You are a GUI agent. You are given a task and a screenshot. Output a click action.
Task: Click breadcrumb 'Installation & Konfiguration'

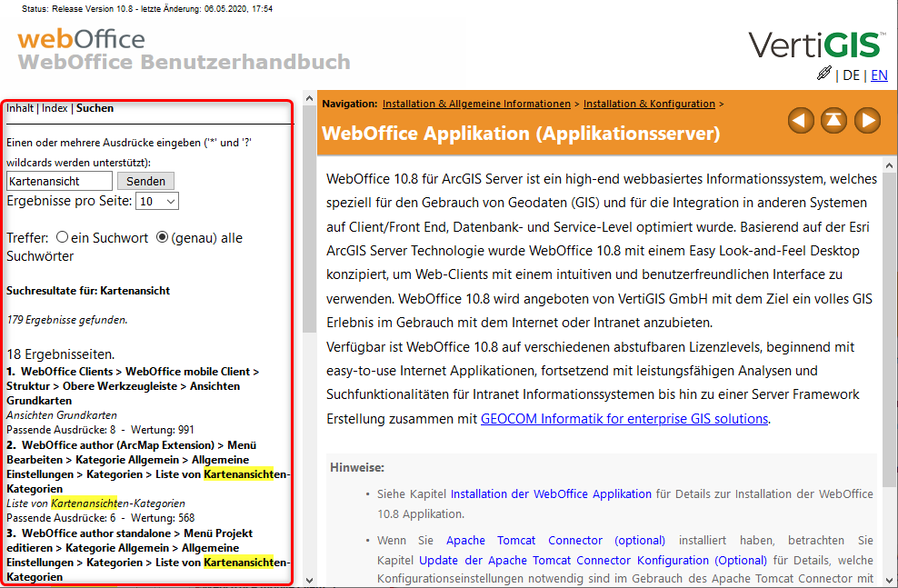click(650, 104)
